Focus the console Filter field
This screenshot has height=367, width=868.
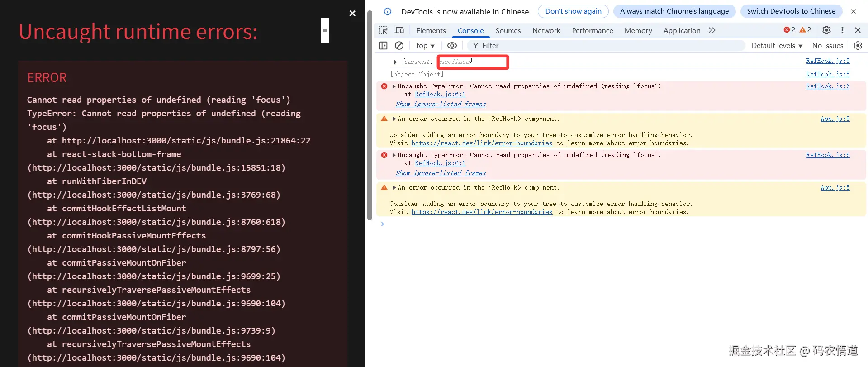[607, 45]
